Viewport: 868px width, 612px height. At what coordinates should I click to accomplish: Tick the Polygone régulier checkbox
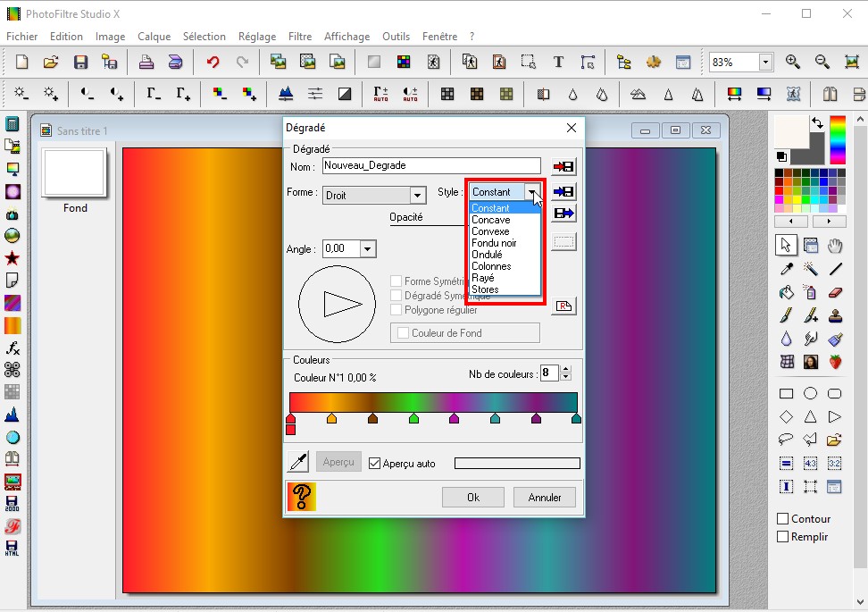click(x=396, y=310)
